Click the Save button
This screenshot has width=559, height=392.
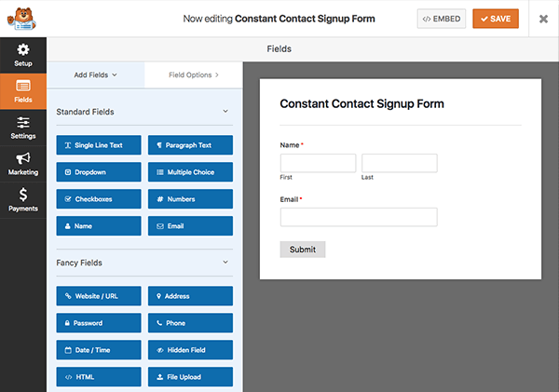click(x=495, y=19)
